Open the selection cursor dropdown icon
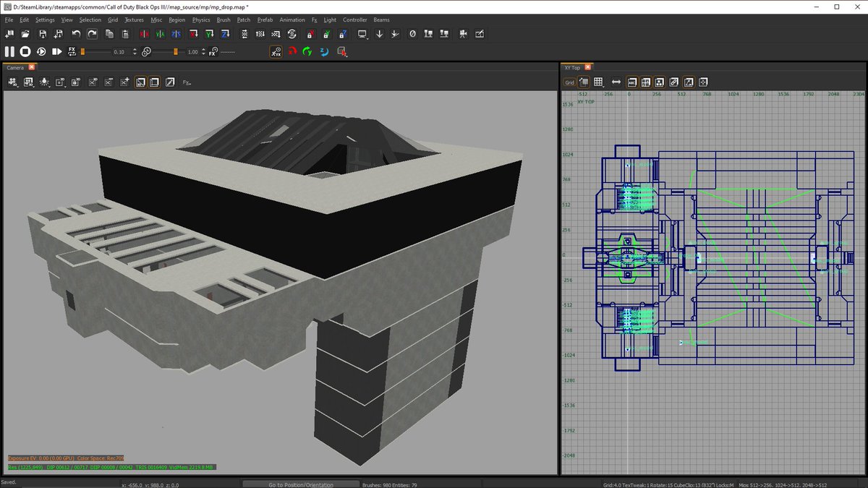 pos(342,51)
